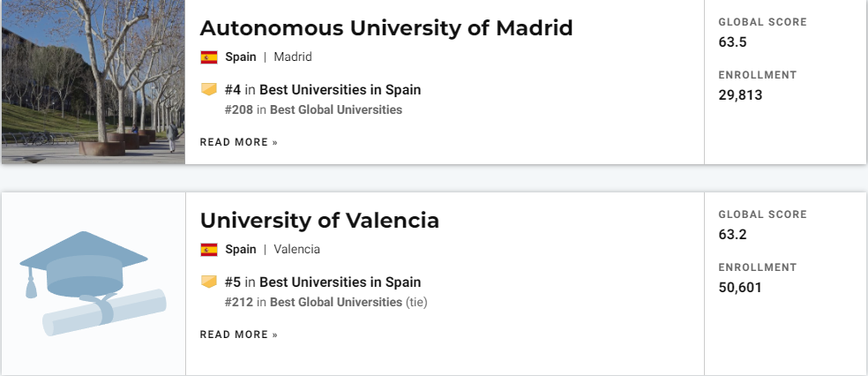The width and height of the screenshot is (868, 376).
Task: Open the University of Valencia title link
Action: (x=319, y=221)
